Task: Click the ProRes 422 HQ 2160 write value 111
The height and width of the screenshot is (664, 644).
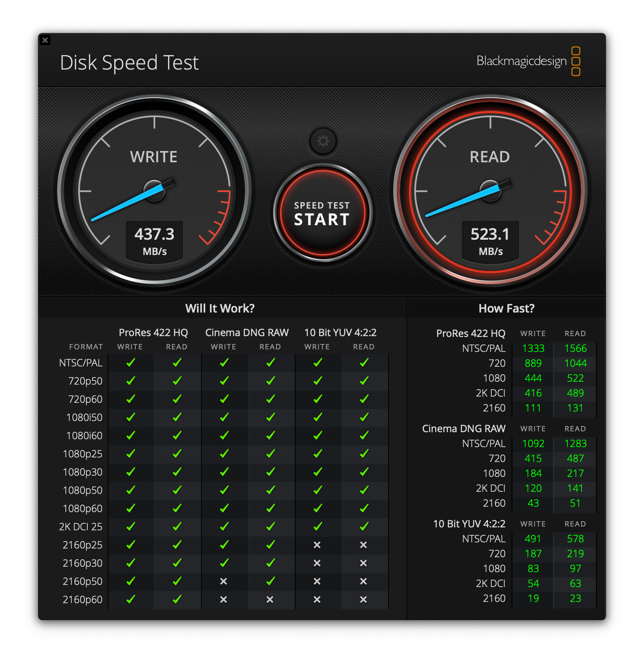Action: [533, 408]
